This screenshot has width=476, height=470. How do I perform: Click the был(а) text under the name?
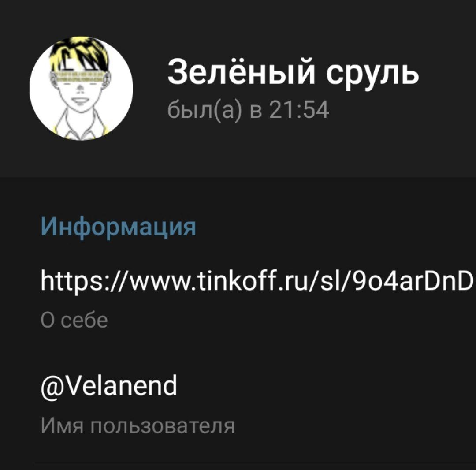[205, 110]
